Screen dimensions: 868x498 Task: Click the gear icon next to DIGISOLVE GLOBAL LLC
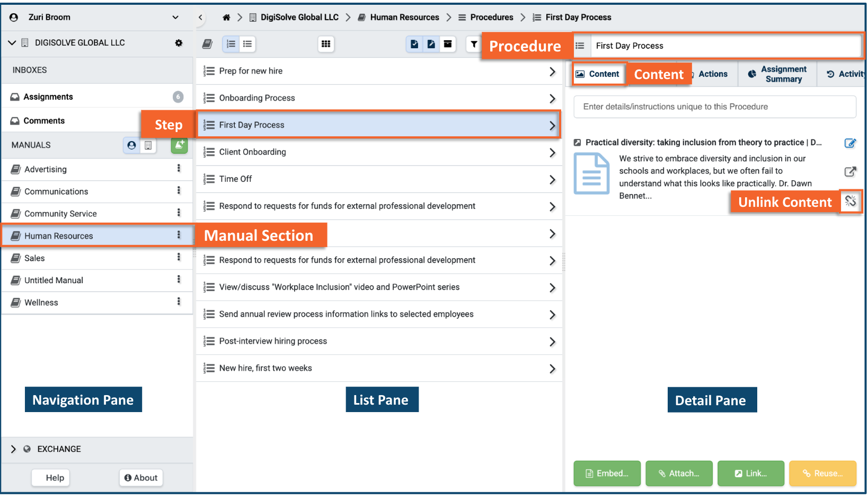click(x=179, y=43)
